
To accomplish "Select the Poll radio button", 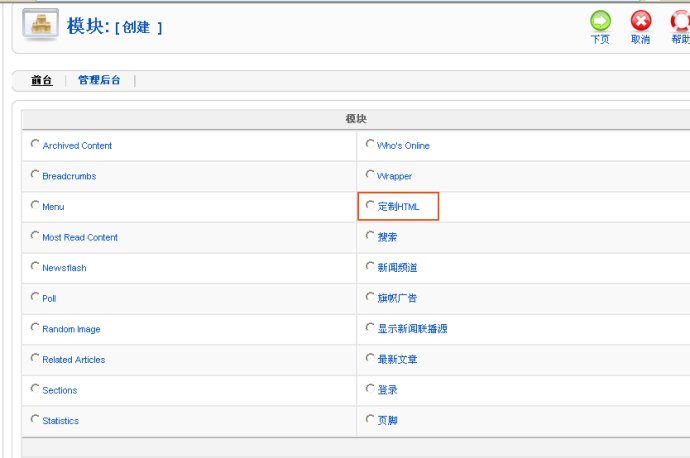I will (35, 297).
